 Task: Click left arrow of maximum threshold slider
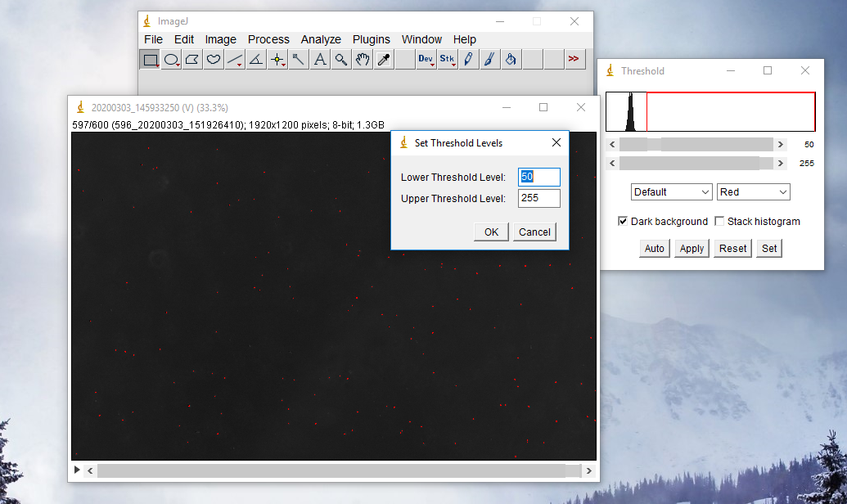pos(612,163)
